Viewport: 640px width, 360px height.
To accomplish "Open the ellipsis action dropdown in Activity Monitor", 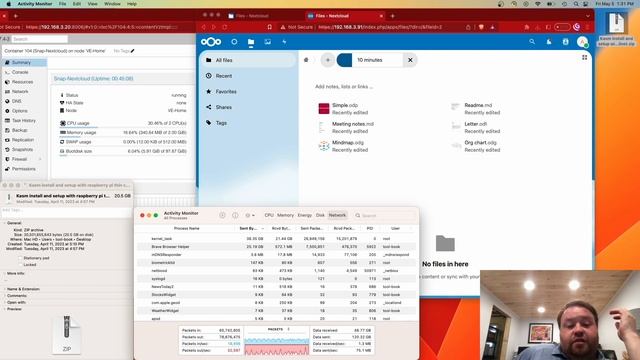I will point(250,215).
